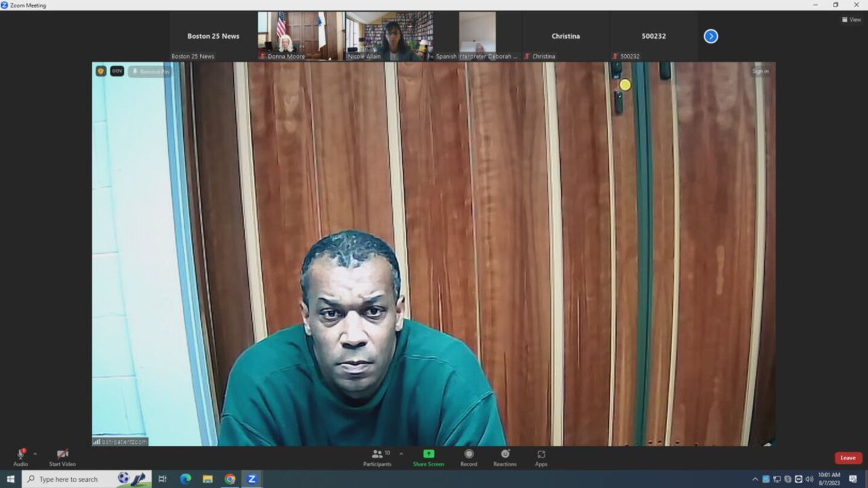
Task: Open the View layout menu
Action: [851, 20]
